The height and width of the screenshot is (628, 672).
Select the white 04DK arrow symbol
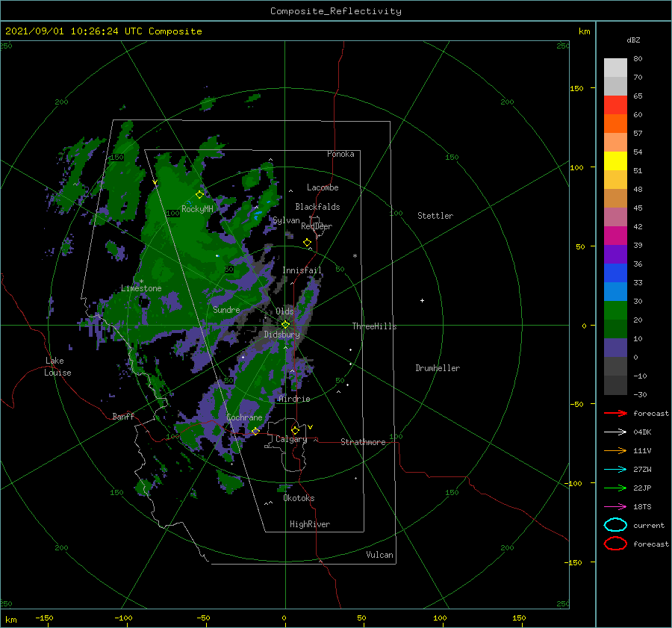pos(615,432)
